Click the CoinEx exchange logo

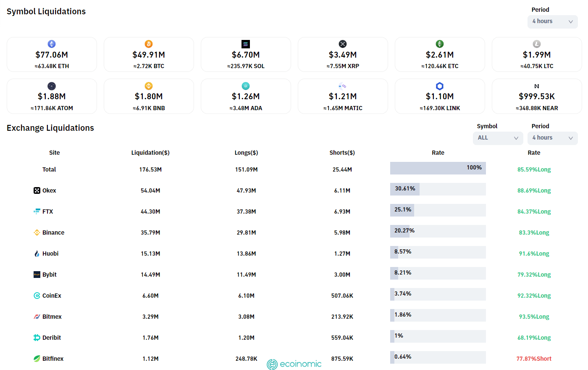[x=37, y=296]
